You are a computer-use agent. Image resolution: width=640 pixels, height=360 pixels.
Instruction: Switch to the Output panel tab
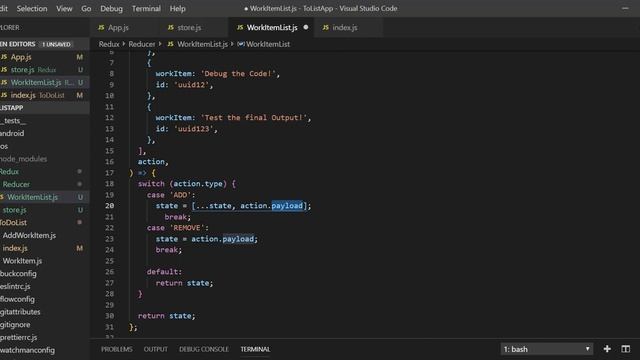(x=156, y=349)
